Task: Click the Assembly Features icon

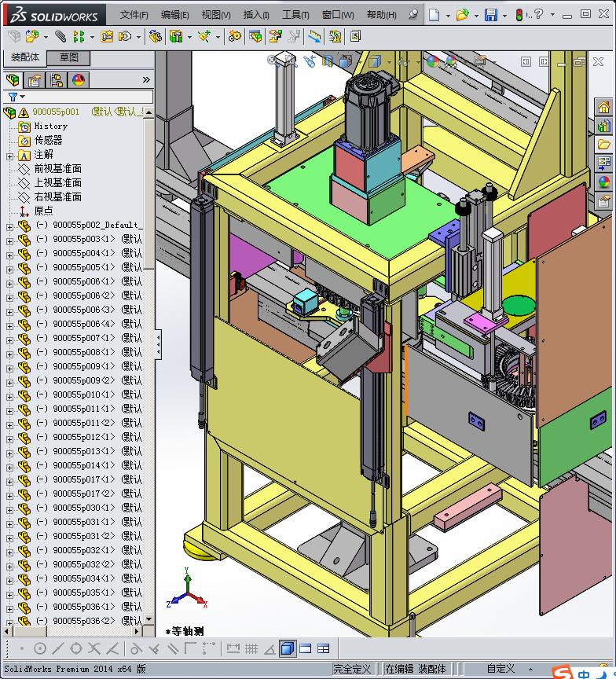Action: click(176, 36)
